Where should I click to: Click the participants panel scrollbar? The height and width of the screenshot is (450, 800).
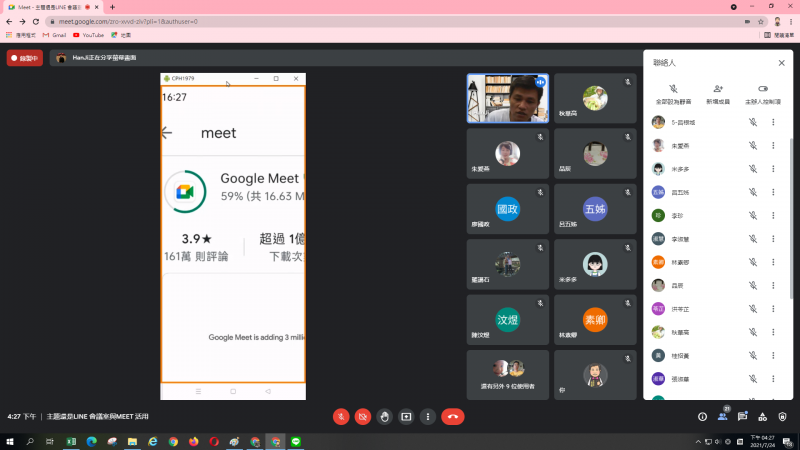[x=791, y=219]
